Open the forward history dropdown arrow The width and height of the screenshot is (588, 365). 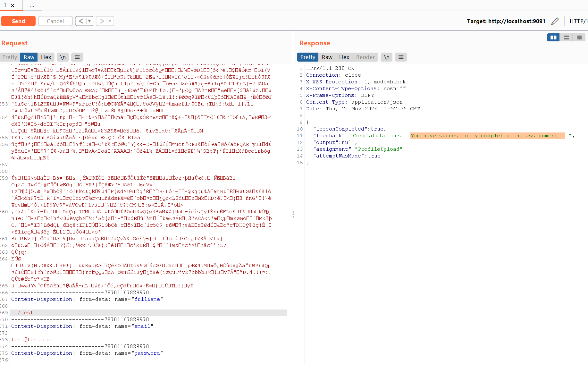(110, 21)
